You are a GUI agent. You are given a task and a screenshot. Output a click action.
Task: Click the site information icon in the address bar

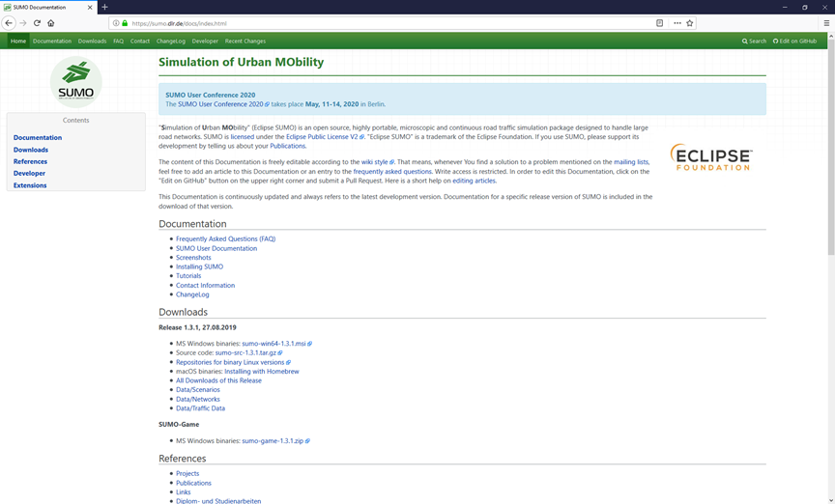[x=116, y=23]
